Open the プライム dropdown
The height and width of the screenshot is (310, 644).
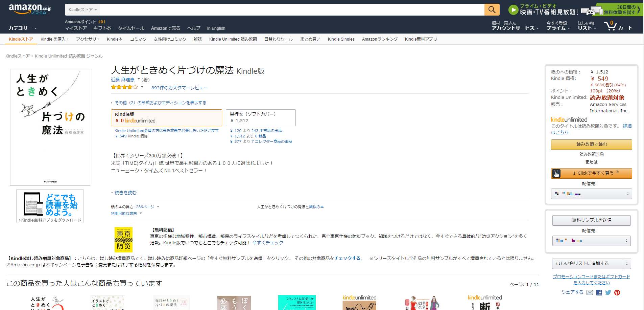point(558,28)
